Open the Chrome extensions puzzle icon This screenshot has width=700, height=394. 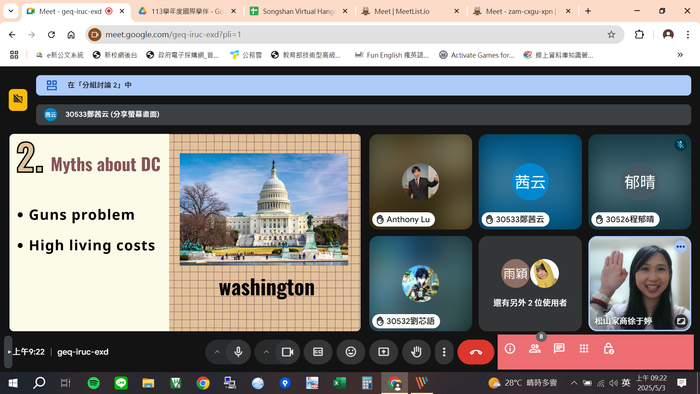(x=639, y=34)
